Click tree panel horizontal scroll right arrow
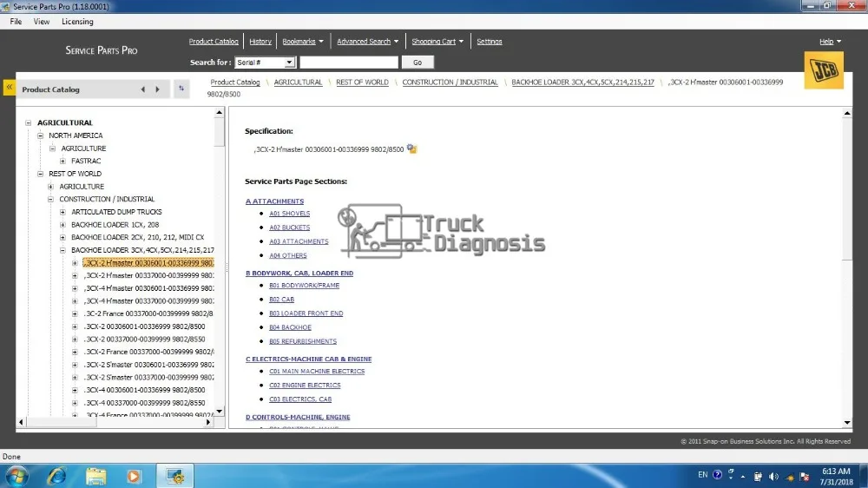 pos(208,422)
